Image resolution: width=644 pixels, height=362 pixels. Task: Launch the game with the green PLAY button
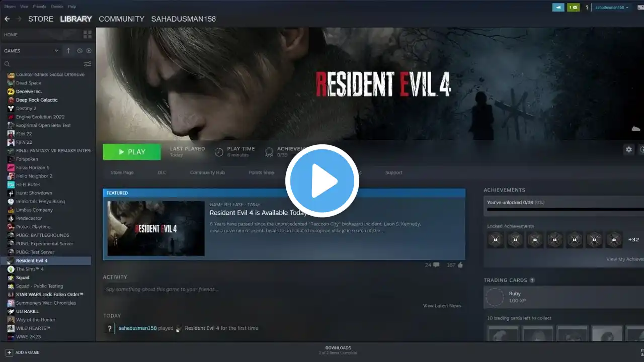click(x=132, y=152)
